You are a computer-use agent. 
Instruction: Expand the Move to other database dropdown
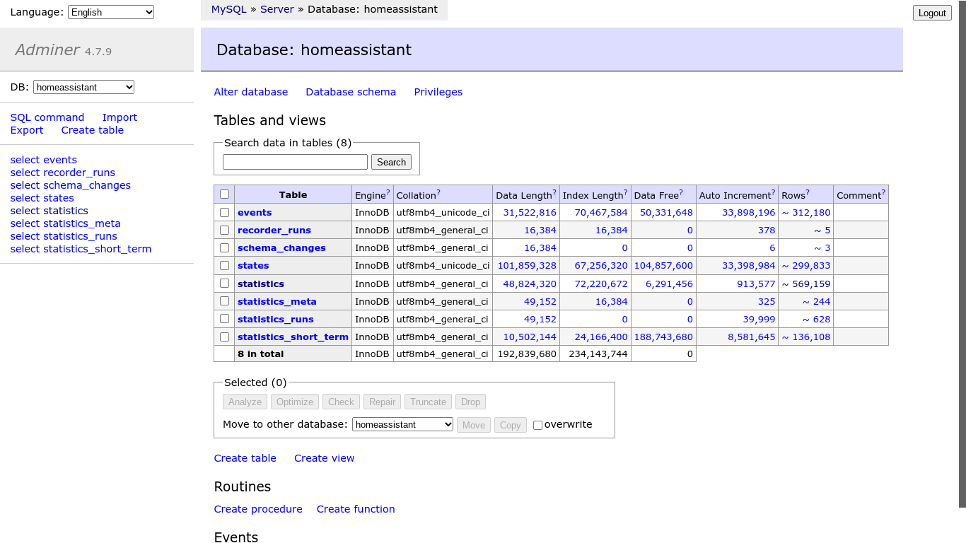[x=403, y=425]
